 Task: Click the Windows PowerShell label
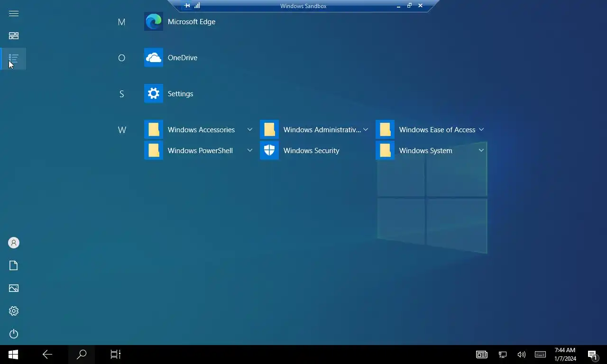(200, 151)
